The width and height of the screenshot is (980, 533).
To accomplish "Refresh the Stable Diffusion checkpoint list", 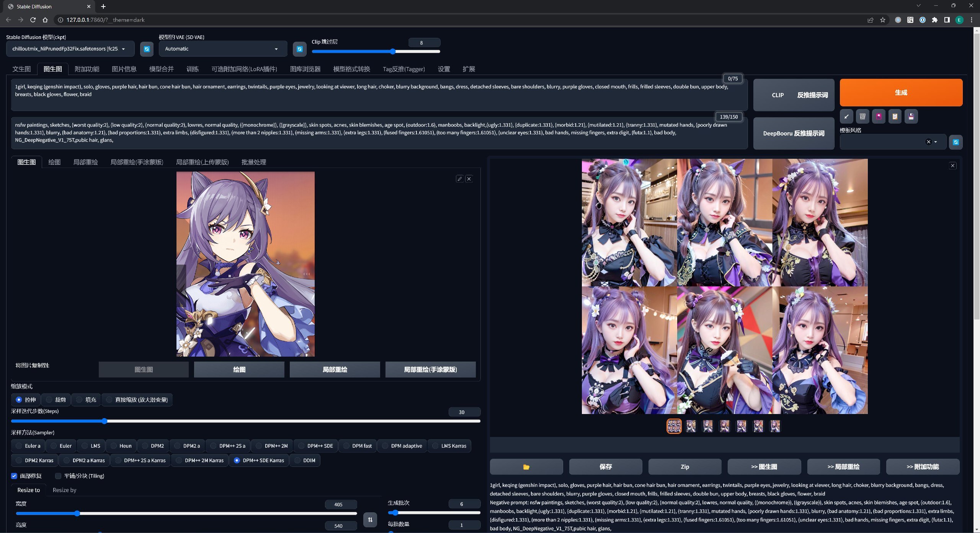I will 147,49.
